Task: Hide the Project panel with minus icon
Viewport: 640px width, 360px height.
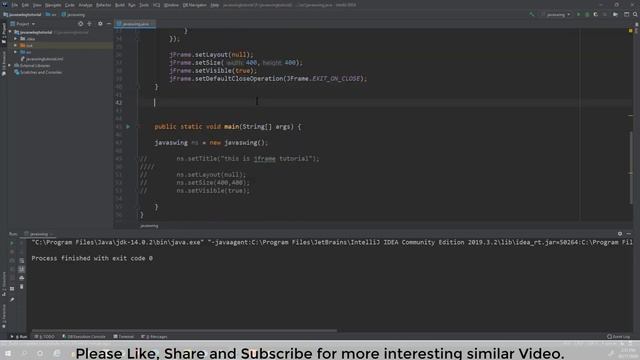Action: point(109,24)
